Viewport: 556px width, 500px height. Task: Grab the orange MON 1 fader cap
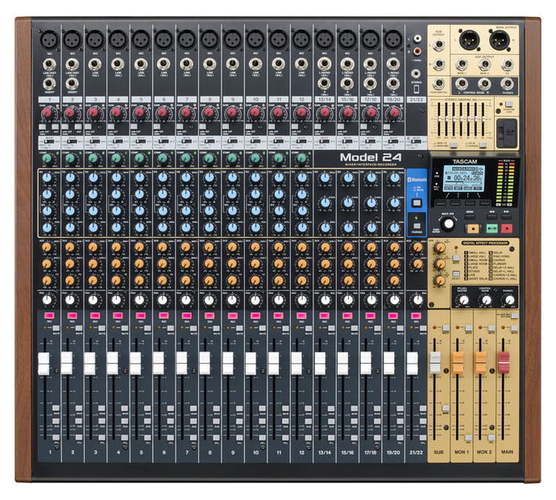point(457,363)
